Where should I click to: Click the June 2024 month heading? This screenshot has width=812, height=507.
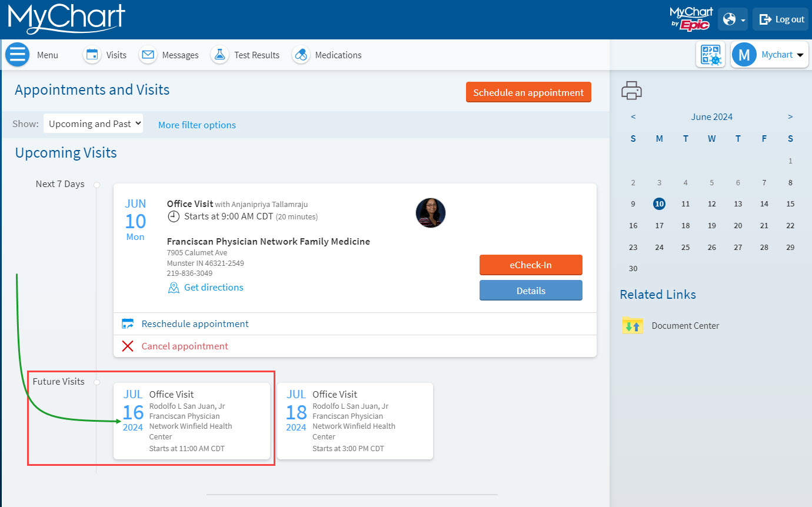point(711,116)
